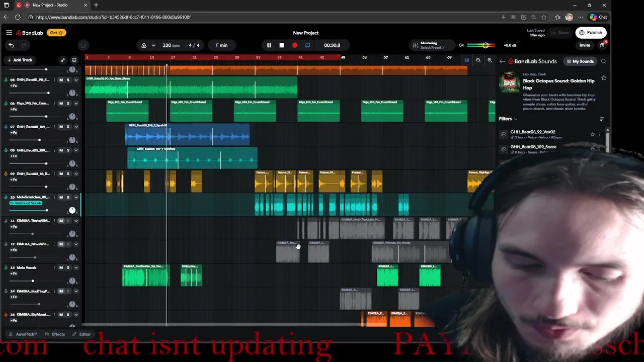644x362 pixels.
Task: Select the track 05 microphone icon
Action: click(6, 80)
